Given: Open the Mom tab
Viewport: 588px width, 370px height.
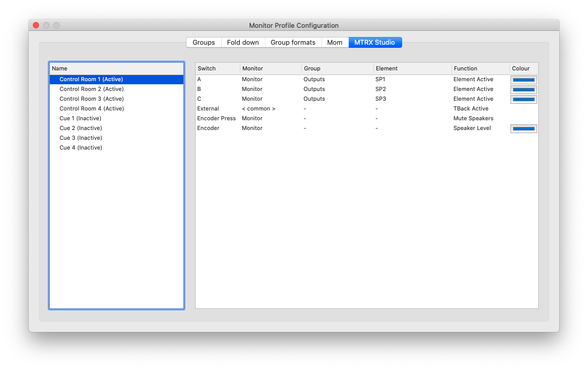Looking at the screenshot, I should point(334,43).
